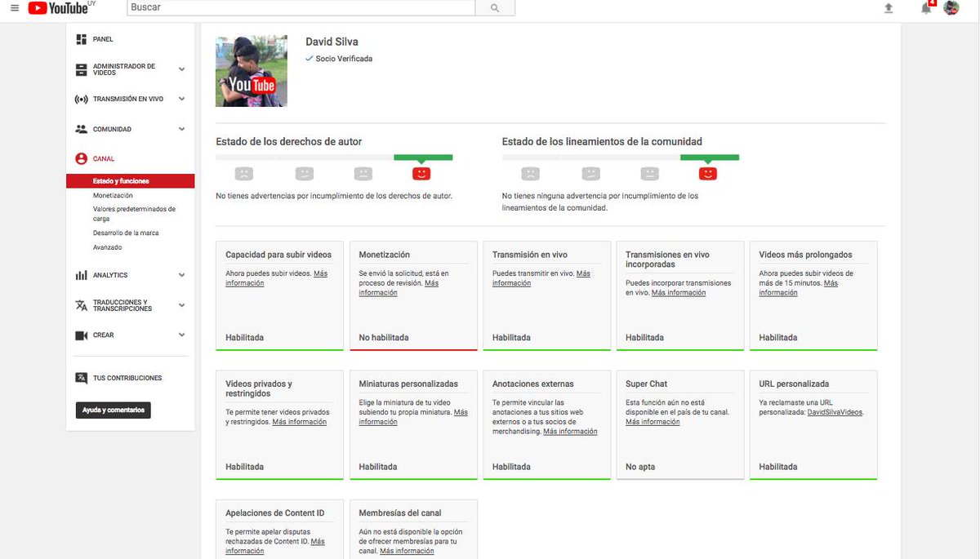The width and height of the screenshot is (980, 559).
Task: Open Más información in the Monetización card
Action: coord(399,288)
